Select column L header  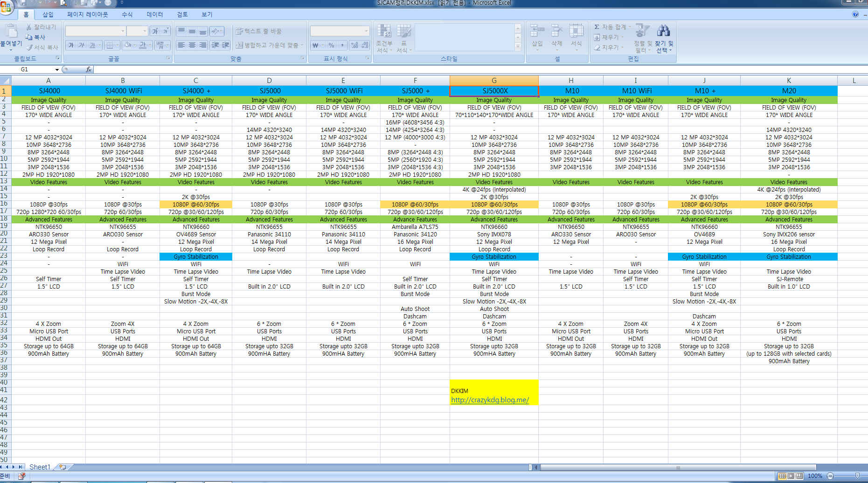point(854,80)
